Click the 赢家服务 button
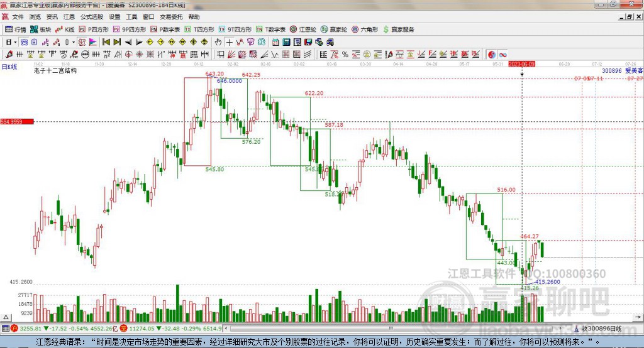This screenshot has width=644, height=348. tap(398, 30)
